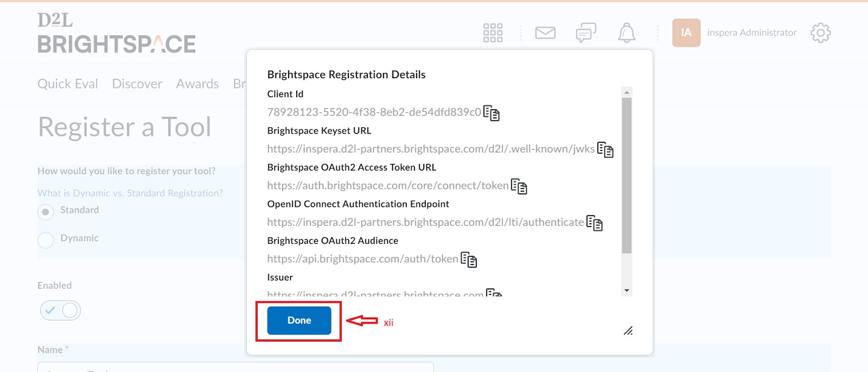Screen dimensions: 868x372
Task: Copy the OAuth2 Access Token URL
Action: pyautogui.click(x=519, y=186)
